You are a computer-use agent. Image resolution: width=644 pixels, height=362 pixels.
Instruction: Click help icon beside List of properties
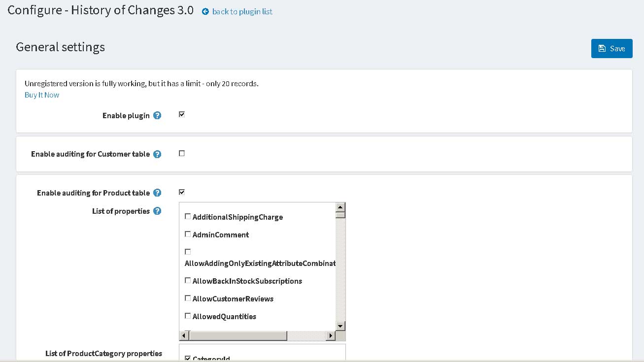pyautogui.click(x=157, y=211)
